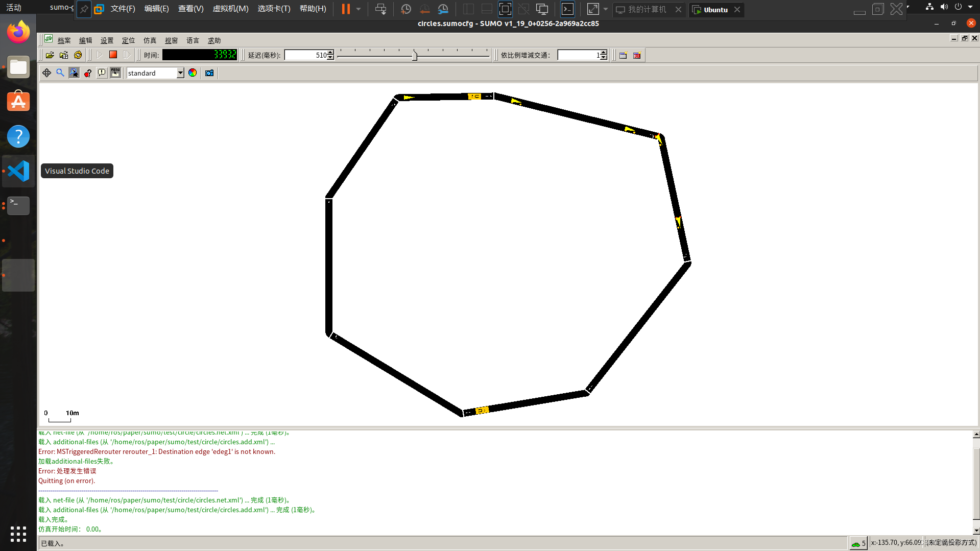The height and width of the screenshot is (551, 980).
Task: Toggle the tooltip speech bubble icon
Action: point(102,73)
